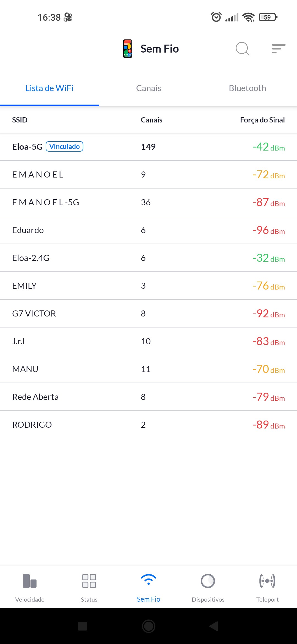Viewport: 297px width, 644px height.
Task: Tap the phone device icon in header
Action: click(x=128, y=49)
